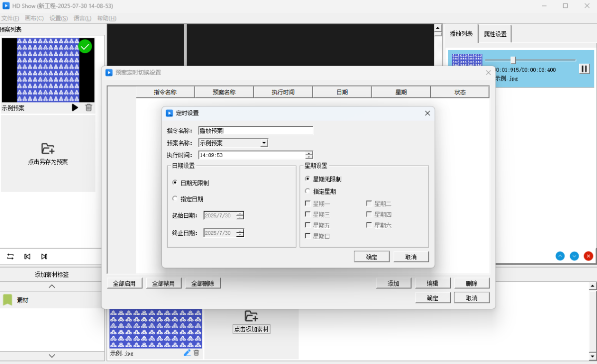Pause the 示例.jpg playback
This screenshot has width=597, height=364.
584,69
